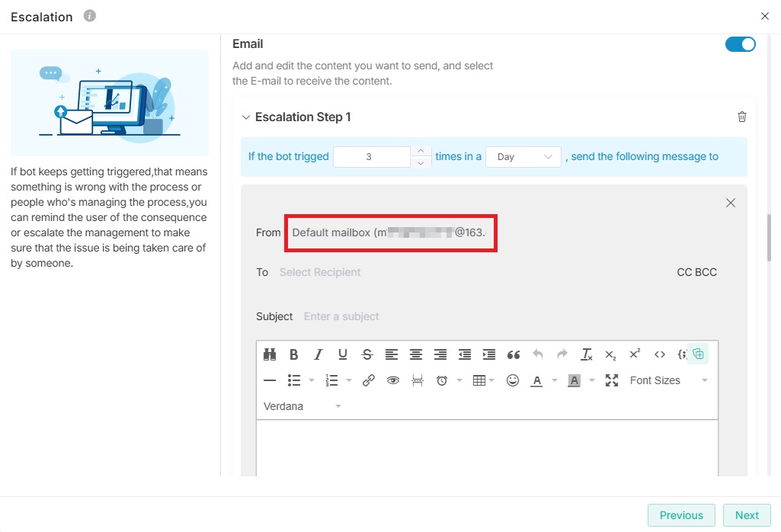Expand the editor to fullscreen mode
The height and width of the screenshot is (532, 781).
click(x=611, y=380)
